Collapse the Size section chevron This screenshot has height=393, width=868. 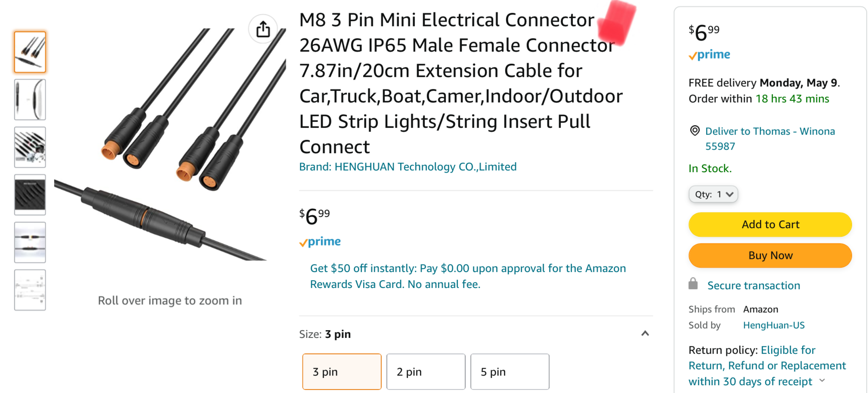pyautogui.click(x=645, y=334)
